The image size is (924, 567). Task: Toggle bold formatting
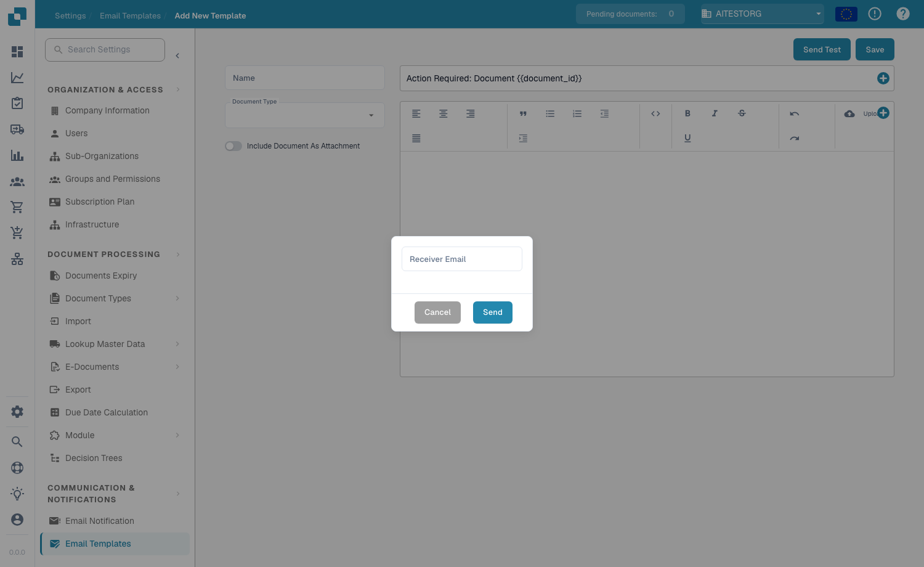pos(687,113)
